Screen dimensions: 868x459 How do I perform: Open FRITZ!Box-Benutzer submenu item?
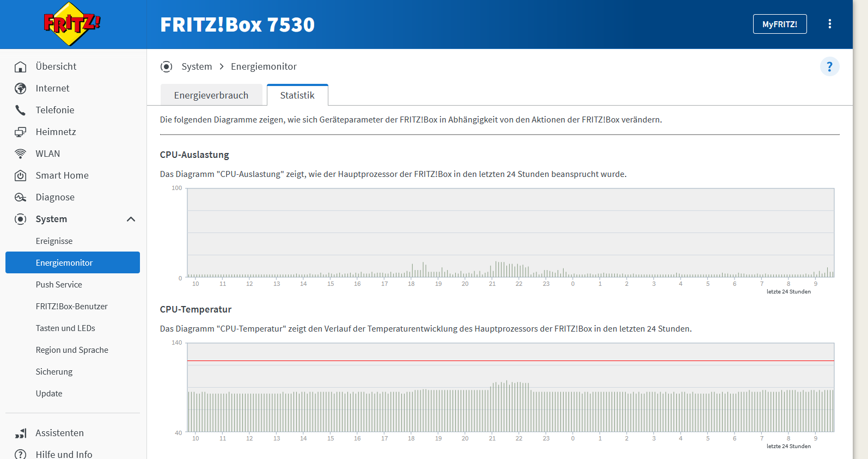pos(73,306)
